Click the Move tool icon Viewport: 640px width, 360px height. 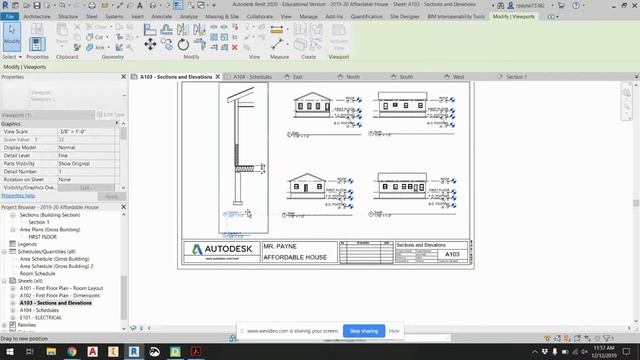[150, 44]
